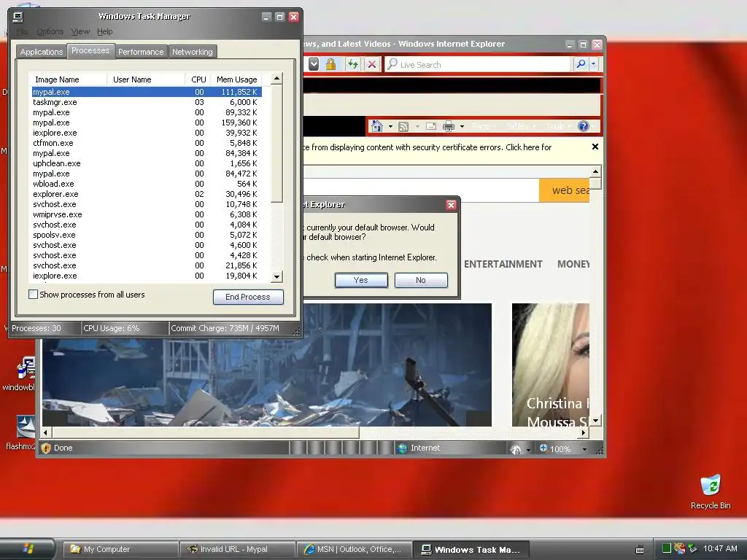
Task: Click the security shield tray icon
Action: click(x=680, y=548)
